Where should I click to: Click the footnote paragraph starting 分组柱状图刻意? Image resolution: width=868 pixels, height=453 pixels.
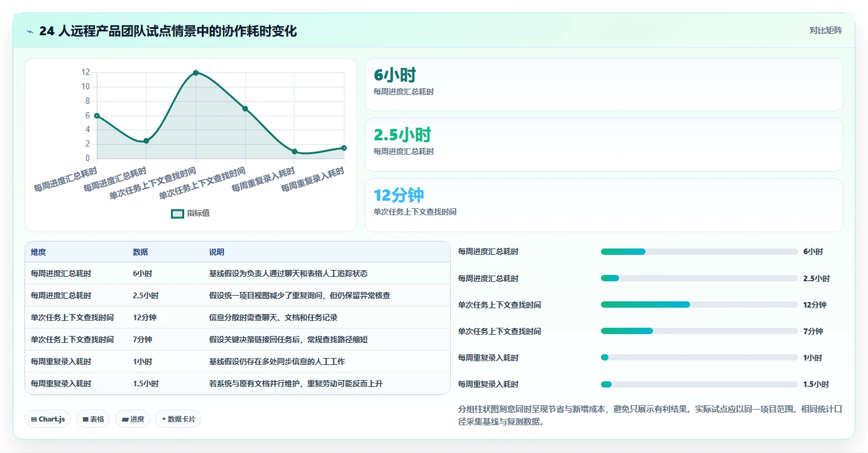650,415
